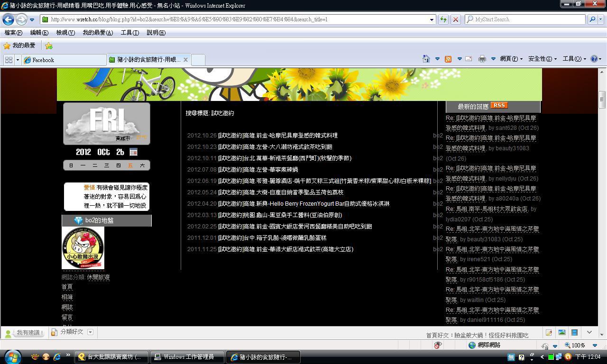Click the pencil edit icon in bottom bar
607x364 pixels.
click(549, 333)
